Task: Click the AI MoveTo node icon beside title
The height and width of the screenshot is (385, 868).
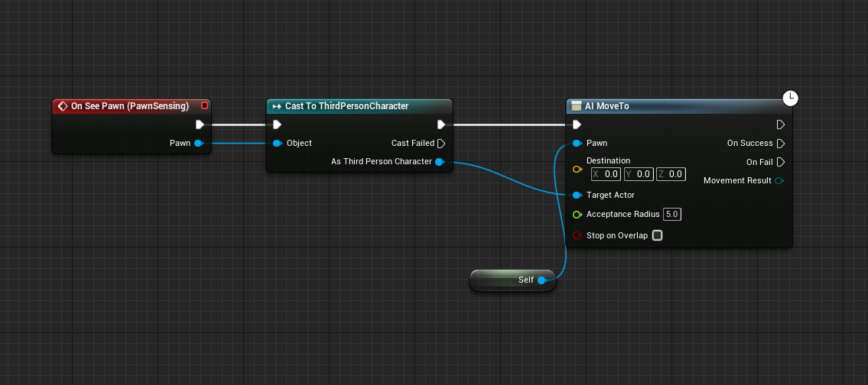Action: [x=577, y=105]
